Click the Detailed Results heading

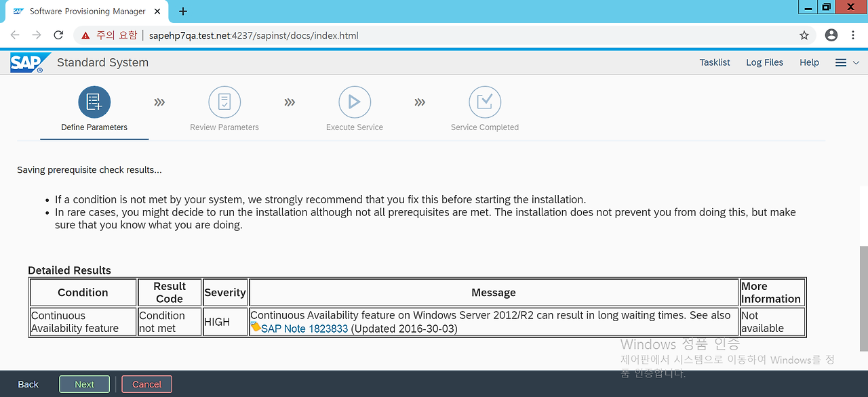[69, 270]
